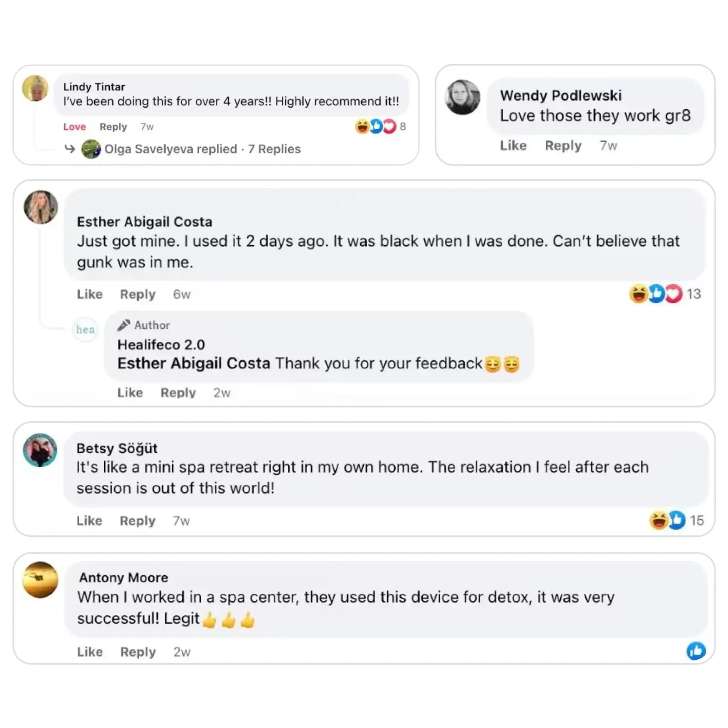
Task: Expand the 7 Replies thread from Olga Savelyeva
Action: 274,149
